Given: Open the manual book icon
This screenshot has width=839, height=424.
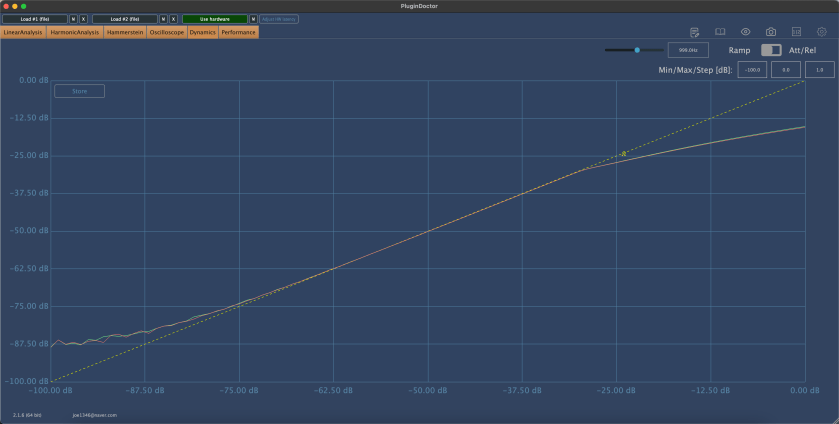Looking at the screenshot, I should click(x=719, y=32).
